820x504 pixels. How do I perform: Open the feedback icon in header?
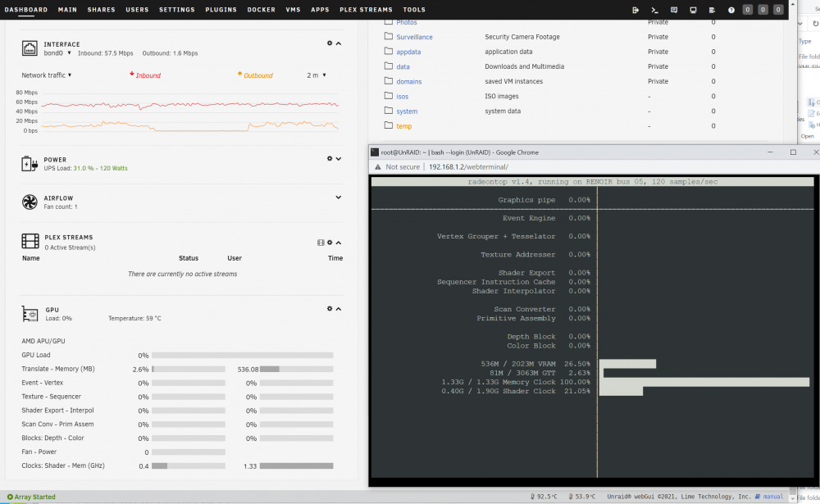coord(673,10)
